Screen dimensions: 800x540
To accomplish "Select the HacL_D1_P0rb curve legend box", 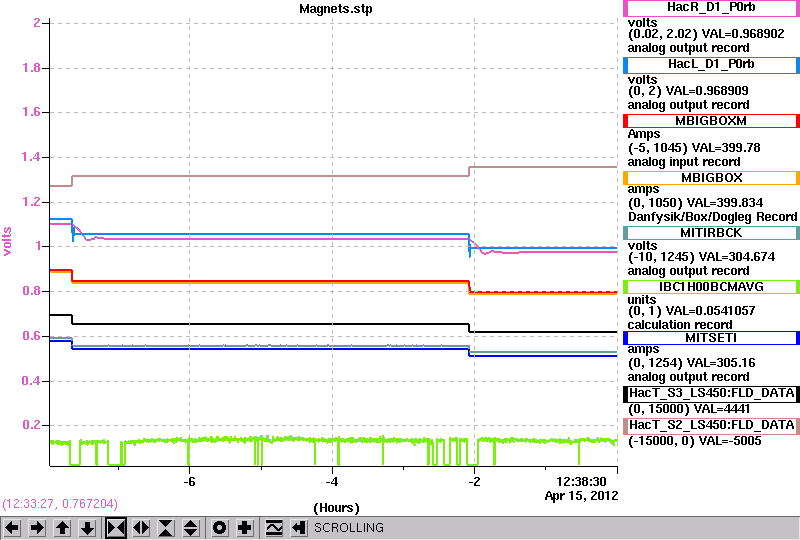I will pos(711,65).
